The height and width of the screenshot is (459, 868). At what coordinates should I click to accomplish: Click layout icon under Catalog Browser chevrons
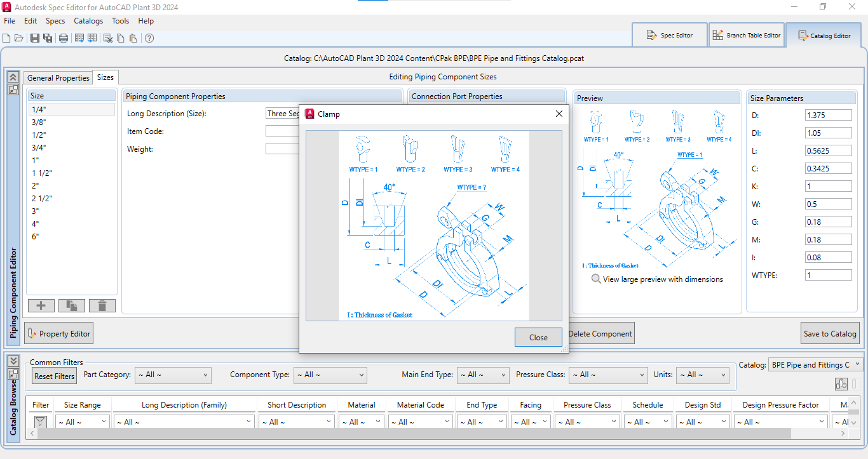[13, 373]
